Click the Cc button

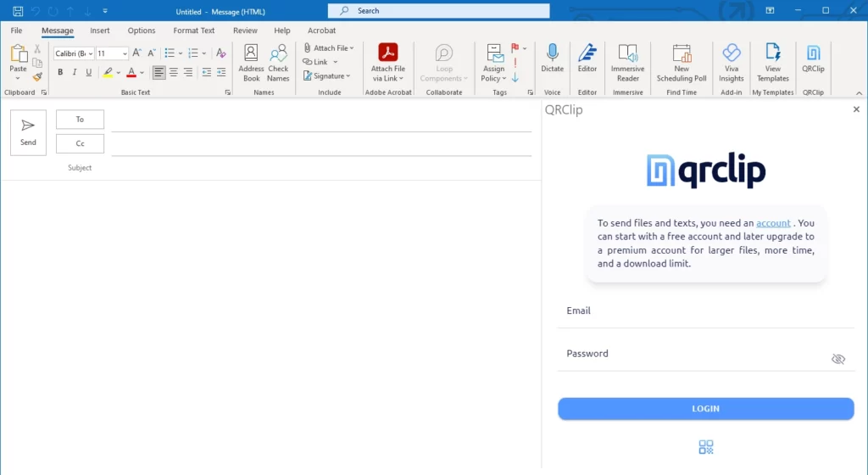(80, 144)
